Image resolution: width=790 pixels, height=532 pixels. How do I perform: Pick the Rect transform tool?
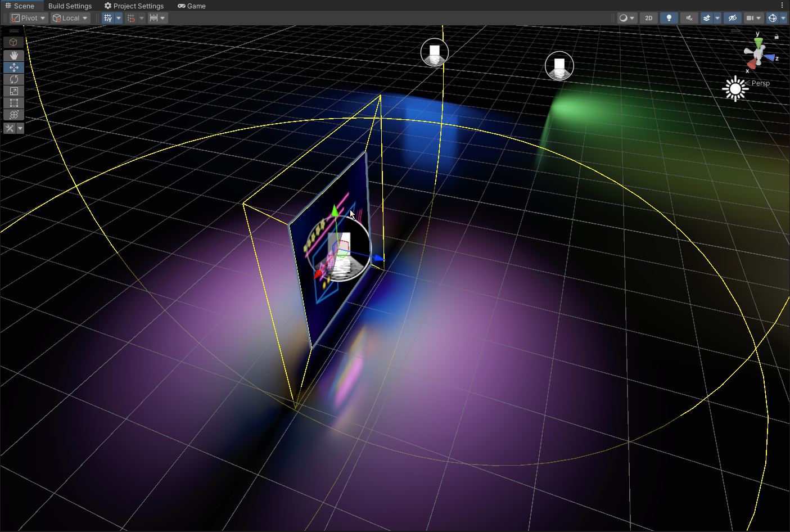point(13,103)
